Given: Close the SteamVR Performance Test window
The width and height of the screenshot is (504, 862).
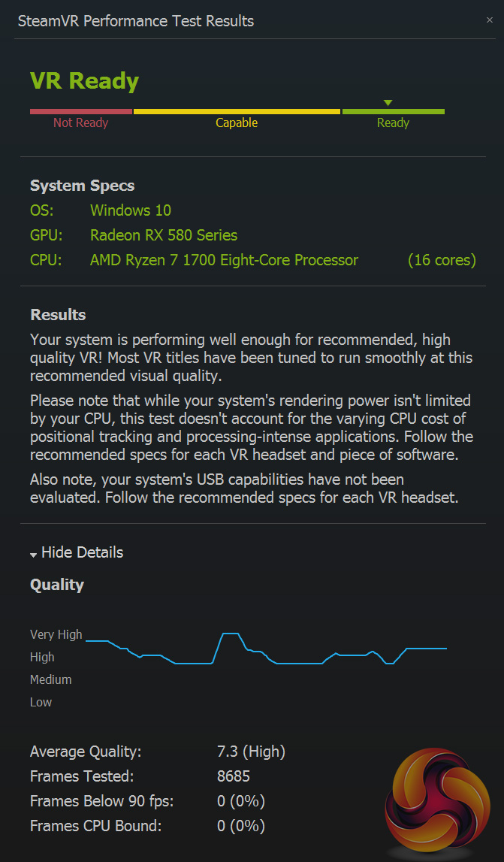Looking at the screenshot, I should pyautogui.click(x=490, y=20).
